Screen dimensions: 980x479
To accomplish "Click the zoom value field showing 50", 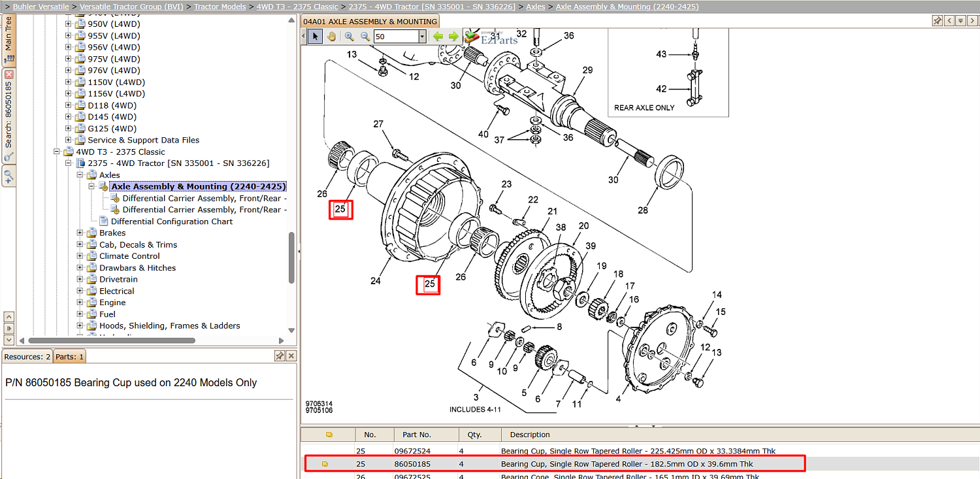I will pos(396,37).
